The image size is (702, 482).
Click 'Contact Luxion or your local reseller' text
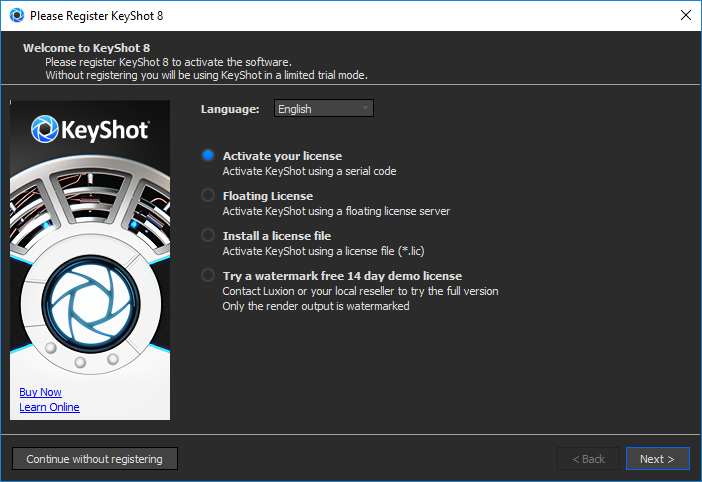tap(360, 291)
